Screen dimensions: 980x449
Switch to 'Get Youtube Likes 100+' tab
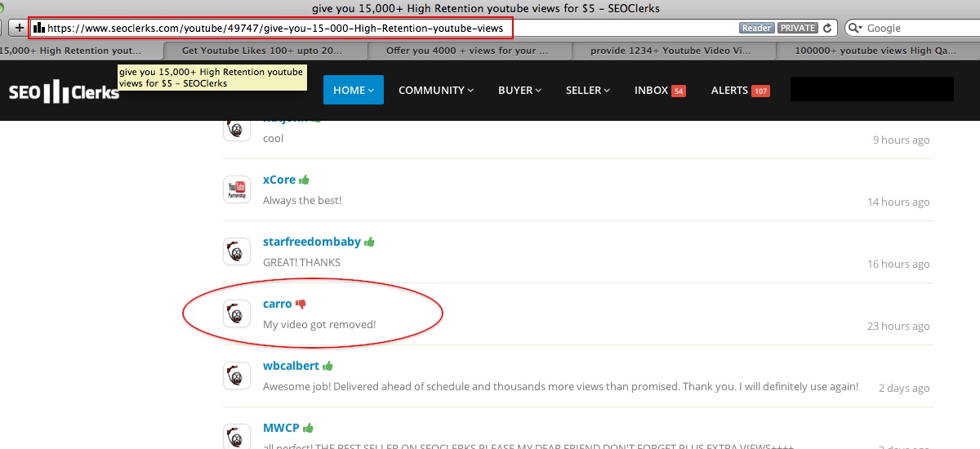(x=263, y=50)
